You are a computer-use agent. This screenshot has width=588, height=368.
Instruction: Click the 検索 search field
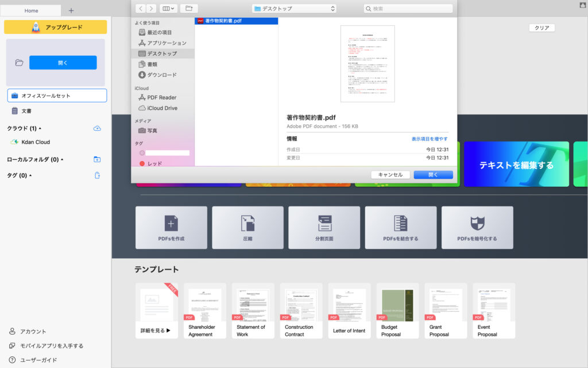(x=408, y=9)
